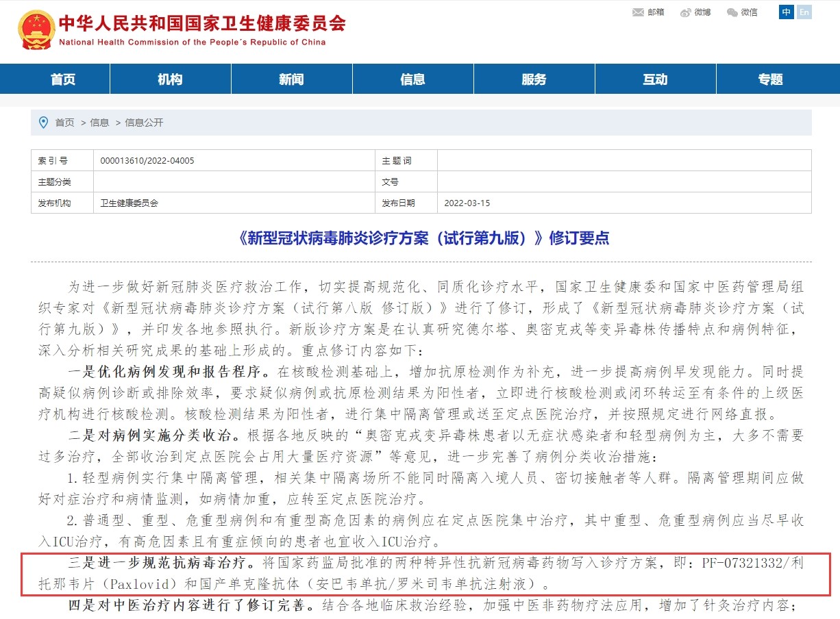Switch language to English (En)
The width and height of the screenshot is (840, 619).
click(804, 12)
